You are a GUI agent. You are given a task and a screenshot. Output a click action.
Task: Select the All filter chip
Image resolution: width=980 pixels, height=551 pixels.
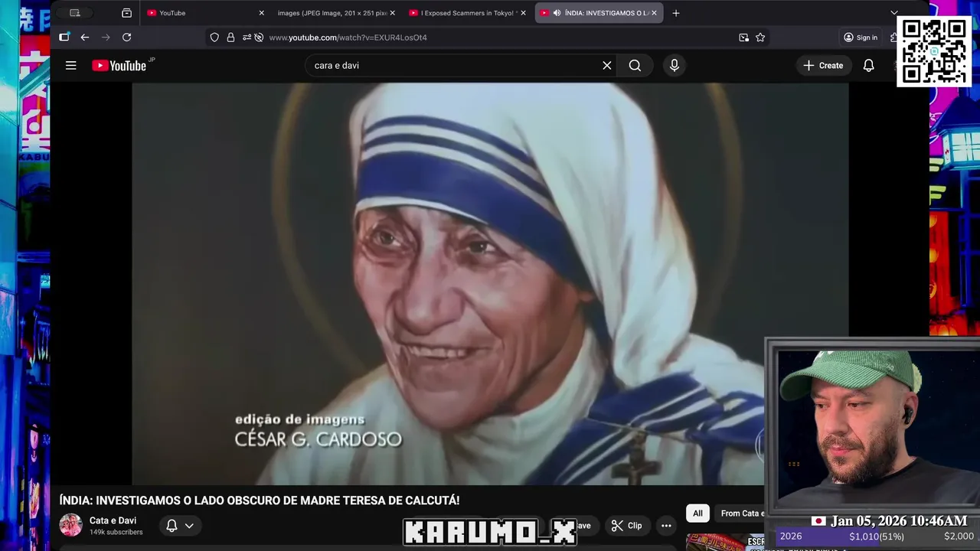click(697, 514)
